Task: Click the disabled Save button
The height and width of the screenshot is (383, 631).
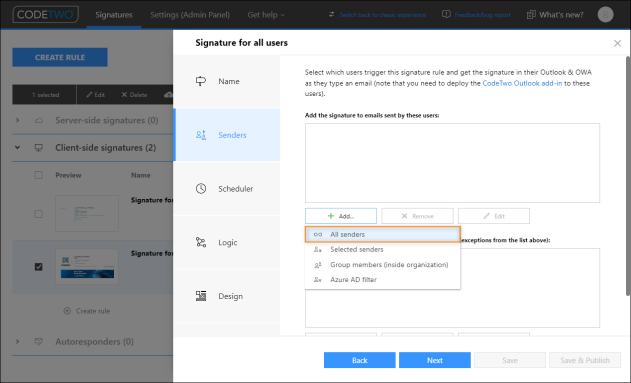Action: coord(510,360)
